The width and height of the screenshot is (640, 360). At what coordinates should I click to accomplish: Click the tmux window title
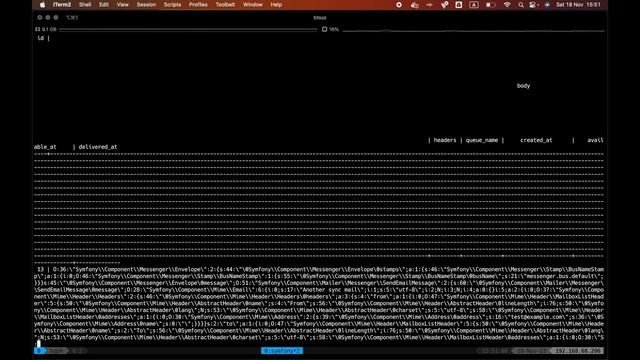click(x=320, y=18)
